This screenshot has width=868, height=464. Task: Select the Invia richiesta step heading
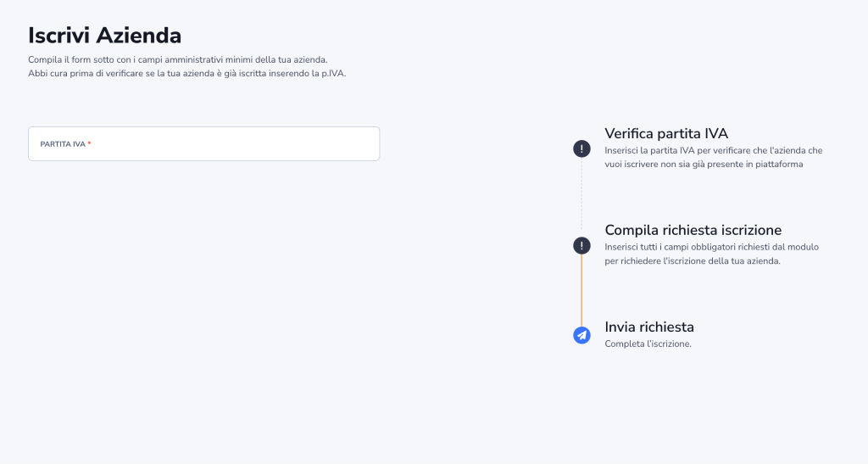(x=649, y=327)
